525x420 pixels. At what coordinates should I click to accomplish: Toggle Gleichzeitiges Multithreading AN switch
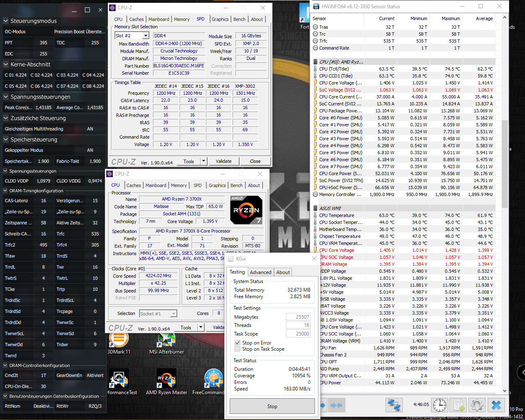pos(90,129)
